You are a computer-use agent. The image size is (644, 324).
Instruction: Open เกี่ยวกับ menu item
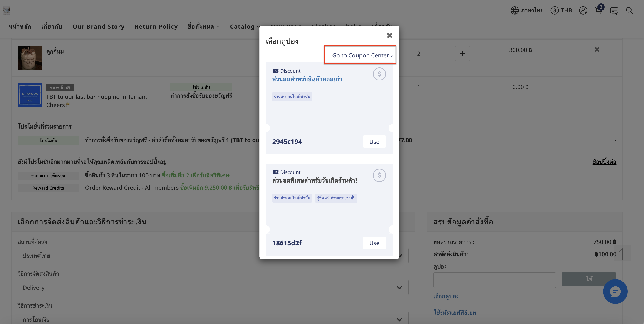(52, 27)
